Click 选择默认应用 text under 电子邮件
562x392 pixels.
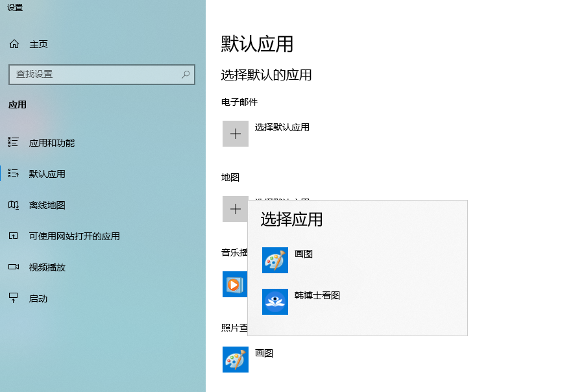[282, 127]
